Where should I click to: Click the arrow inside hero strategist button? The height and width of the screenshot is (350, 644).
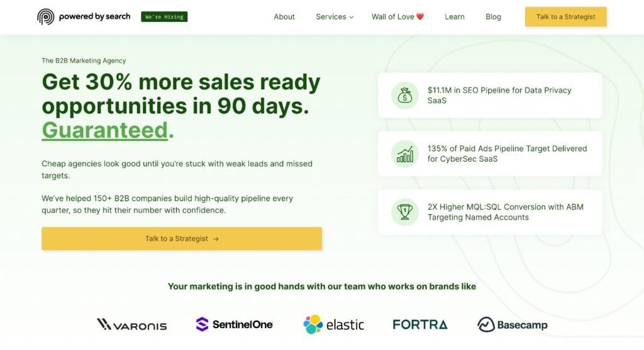(x=216, y=239)
